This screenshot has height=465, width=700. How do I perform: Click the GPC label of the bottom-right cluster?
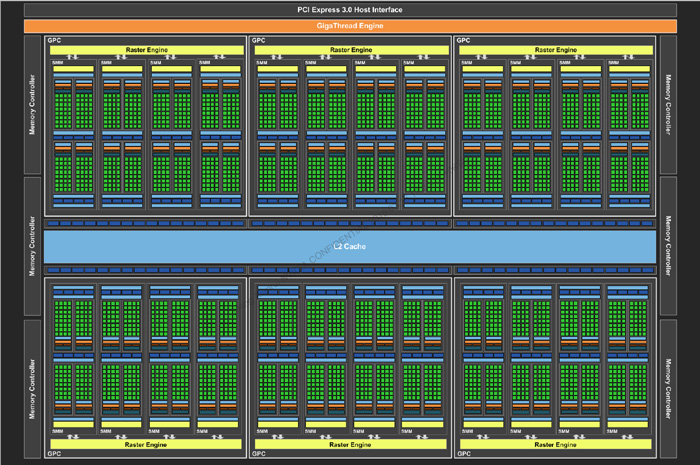[x=462, y=453]
